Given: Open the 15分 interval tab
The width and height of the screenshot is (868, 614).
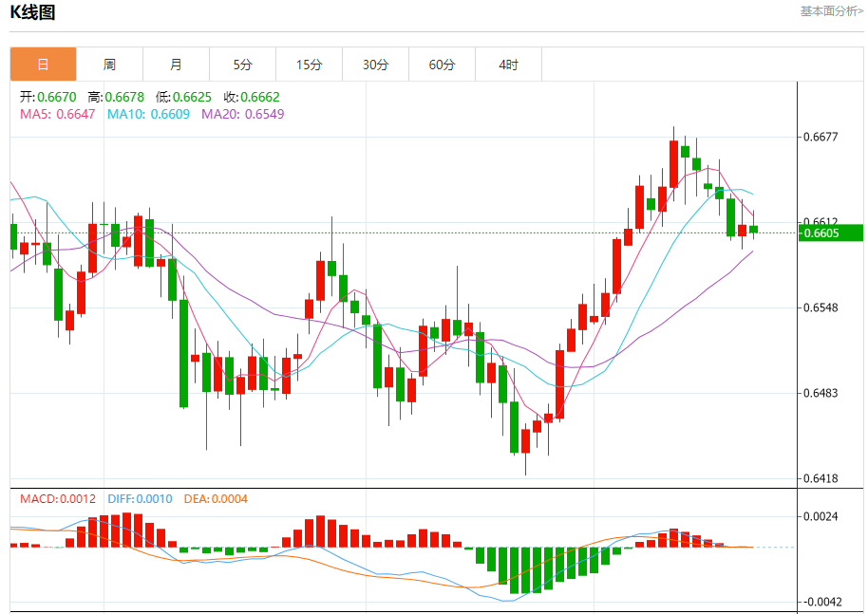Looking at the screenshot, I should click(x=309, y=65).
